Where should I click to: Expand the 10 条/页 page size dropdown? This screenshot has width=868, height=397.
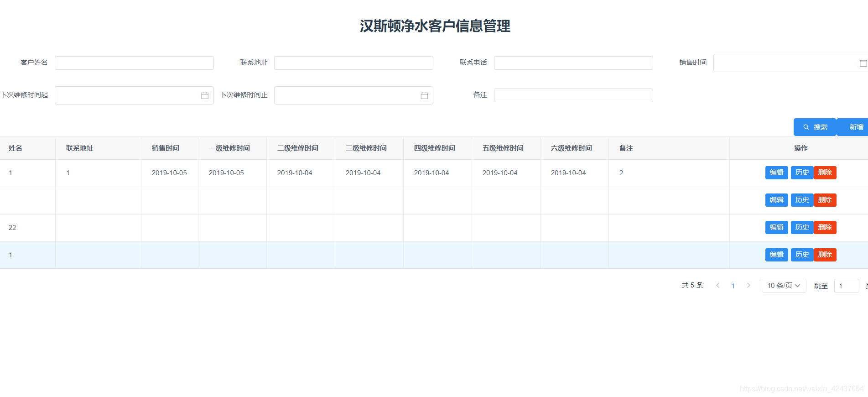pos(784,286)
